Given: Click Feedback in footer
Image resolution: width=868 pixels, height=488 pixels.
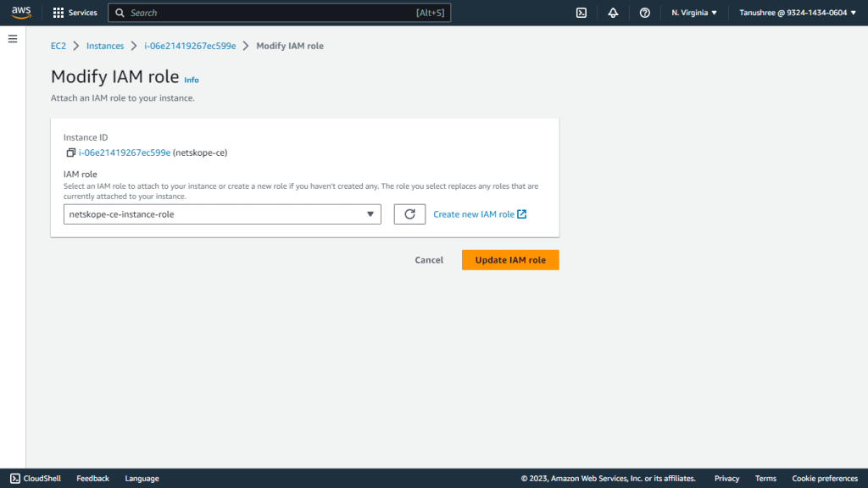Looking at the screenshot, I should [x=93, y=479].
